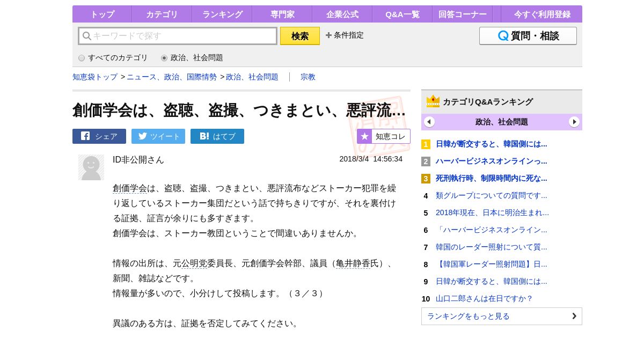
Task: Click the 創価学会 keyword link in body
Action: click(x=130, y=188)
